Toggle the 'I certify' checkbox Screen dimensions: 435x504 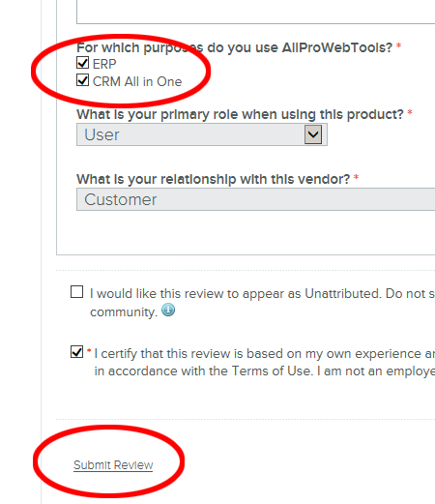coord(76,352)
